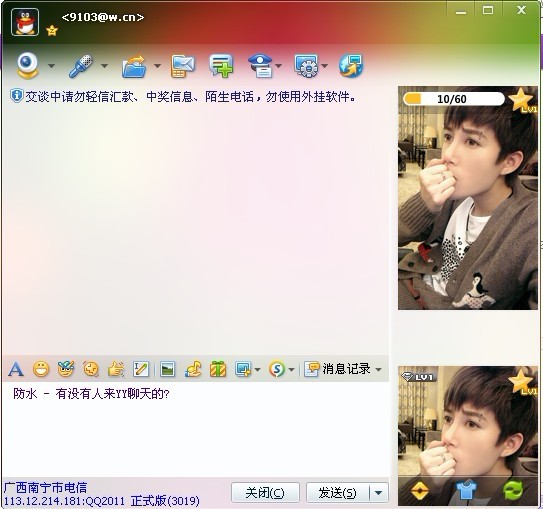Click the 关闭(C) button
The height and width of the screenshot is (509, 543).
265,492
